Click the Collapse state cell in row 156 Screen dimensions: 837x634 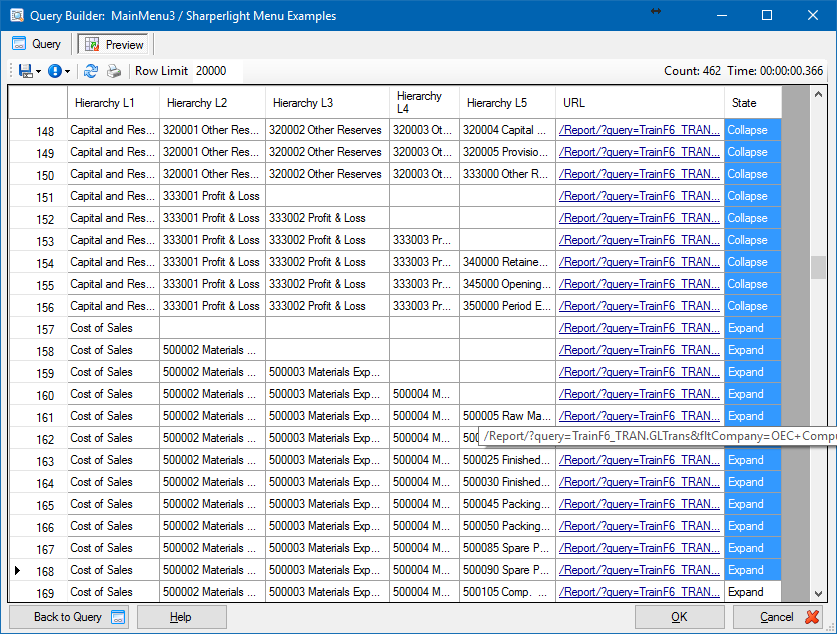pyautogui.click(x=753, y=306)
